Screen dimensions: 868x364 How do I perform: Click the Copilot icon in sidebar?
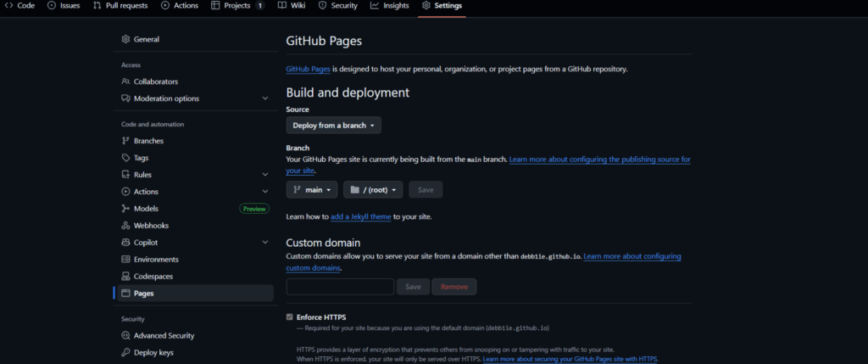pyautogui.click(x=125, y=243)
